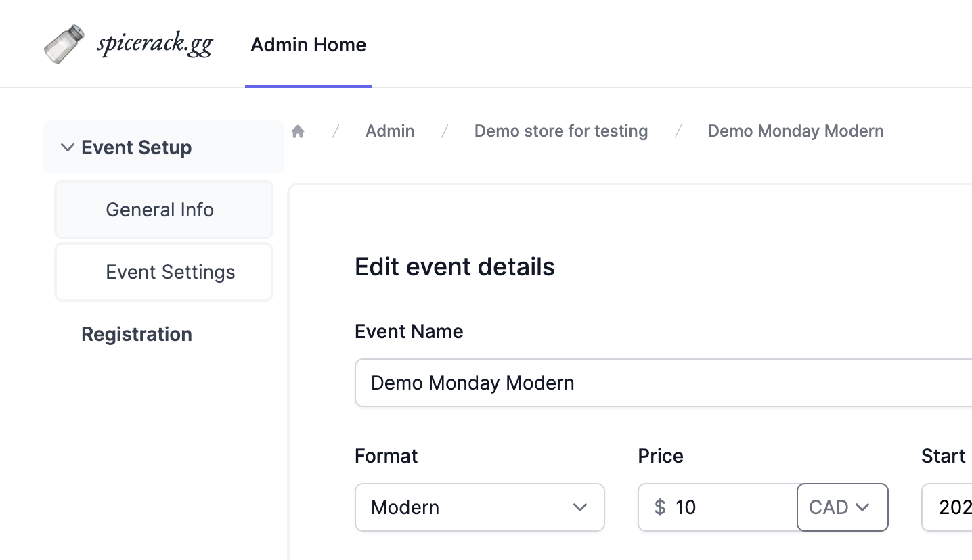Open the Demo store for testing breadcrumb
This screenshot has width=972, height=560.
point(560,131)
